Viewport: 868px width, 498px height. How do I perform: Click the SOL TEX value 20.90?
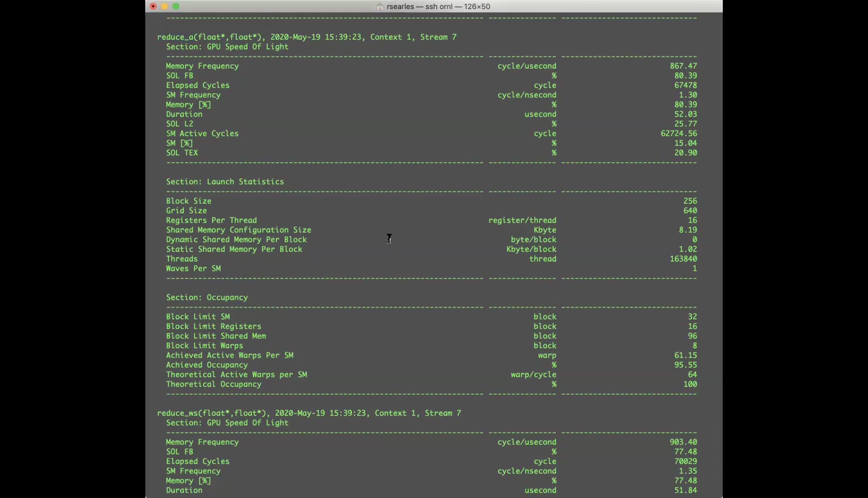686,153
